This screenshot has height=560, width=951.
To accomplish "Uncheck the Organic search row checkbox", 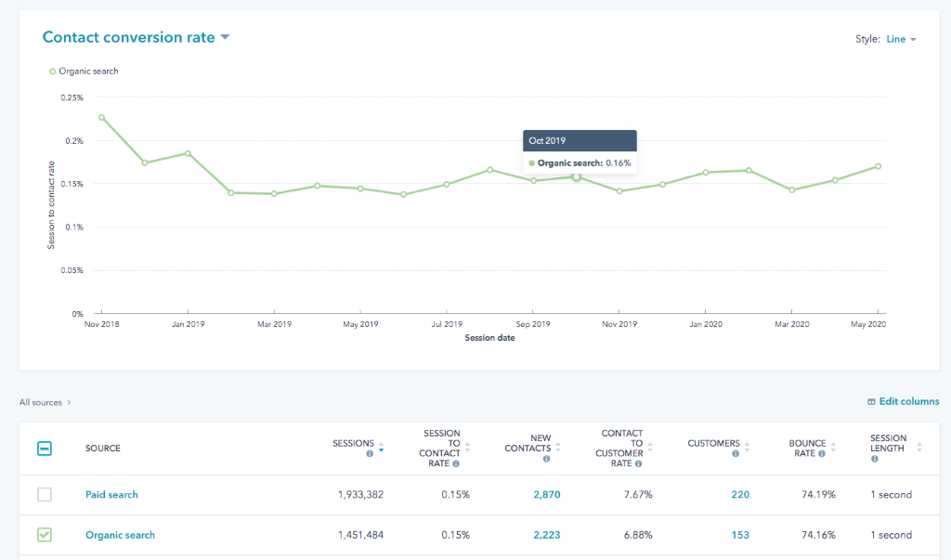I will click(x=45, y=535).
